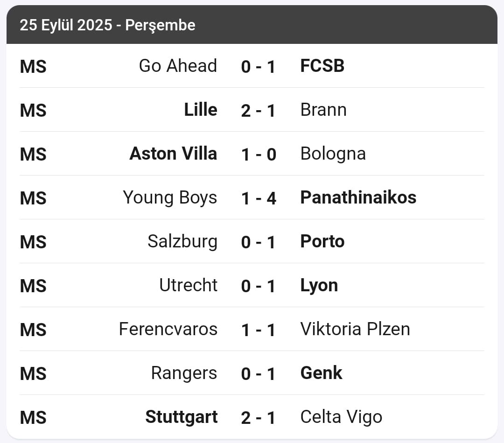Screen dimensions: 504x443
Task: Open the Utrecht team link
Action: [x=189, y=286]
